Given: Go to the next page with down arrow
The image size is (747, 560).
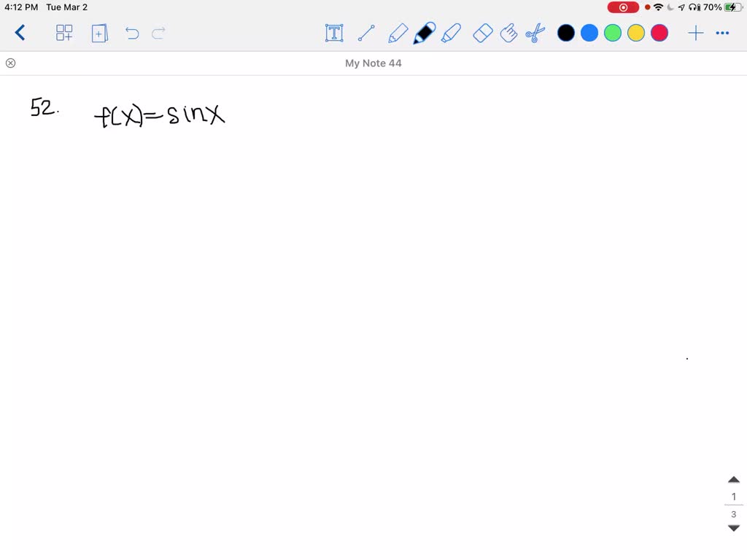Looking at the screenshot, I should [x=733, y=527].
